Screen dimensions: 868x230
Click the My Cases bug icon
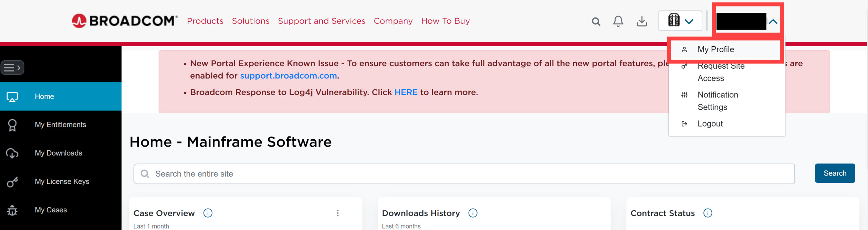pyautogui.click(x=12, y=210)
